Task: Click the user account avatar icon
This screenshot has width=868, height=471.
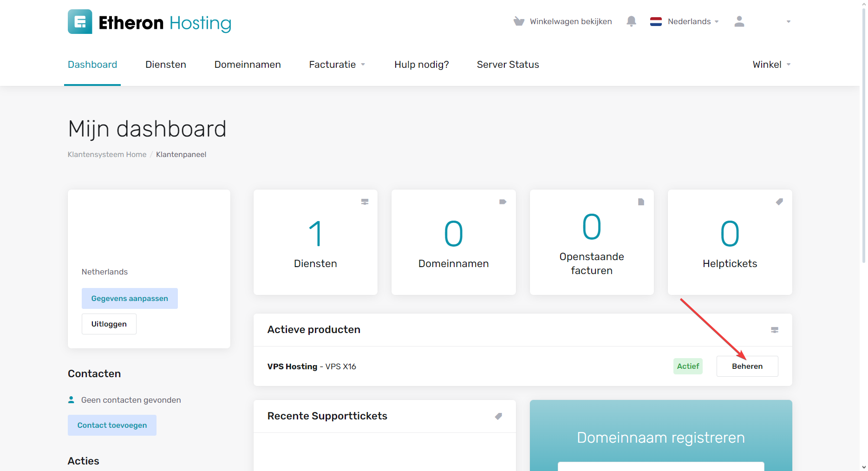Action: tap(739, 21)
